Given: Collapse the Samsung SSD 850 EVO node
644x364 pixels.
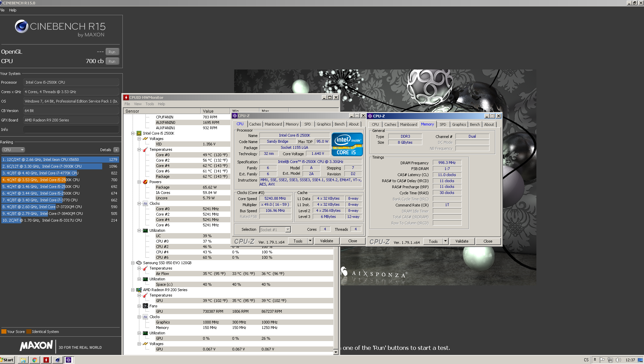Looking at the screenshot, I should coord(133,263).
